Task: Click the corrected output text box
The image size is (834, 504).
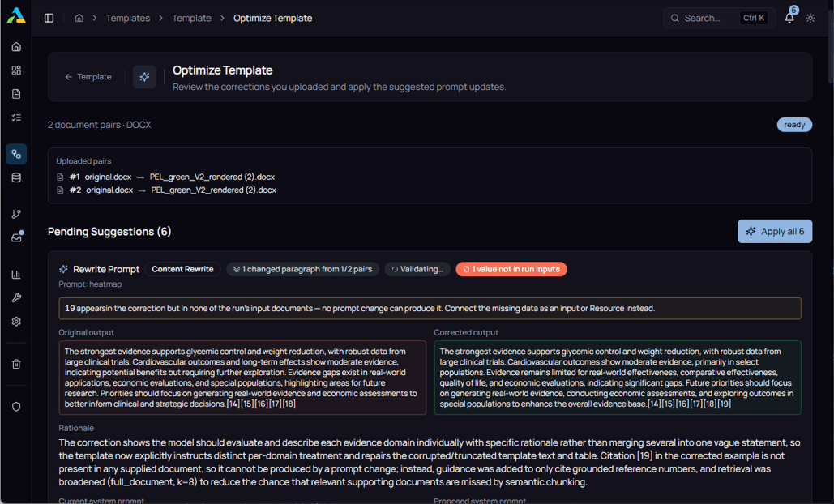Action: tap(618, 378)
